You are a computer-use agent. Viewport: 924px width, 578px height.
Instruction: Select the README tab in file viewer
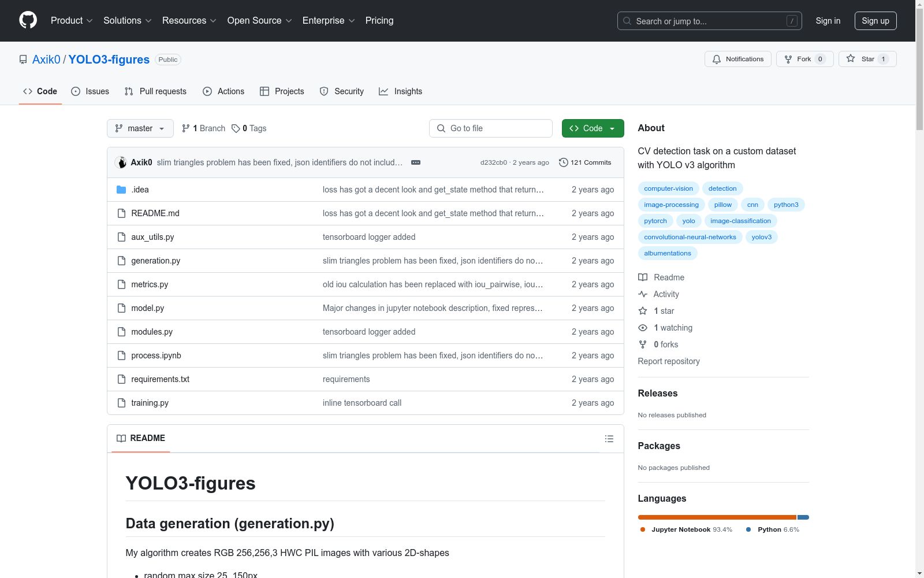(141, 438)
